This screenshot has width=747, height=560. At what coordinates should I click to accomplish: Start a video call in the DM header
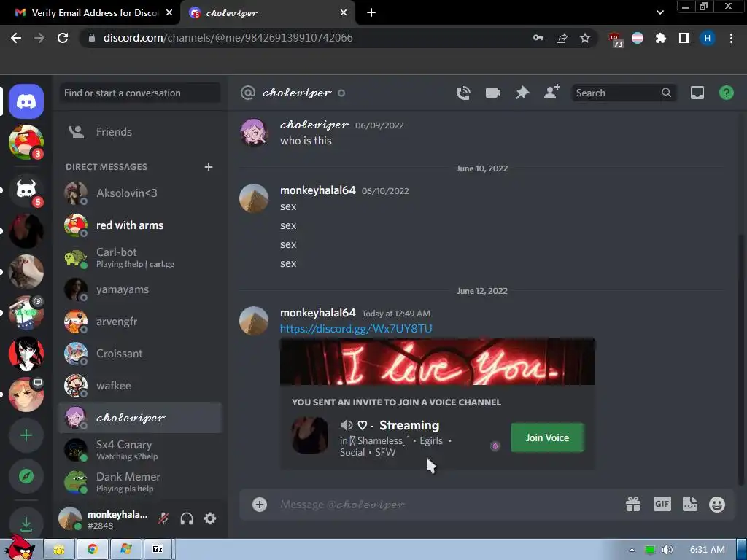(x=492, y=93)
